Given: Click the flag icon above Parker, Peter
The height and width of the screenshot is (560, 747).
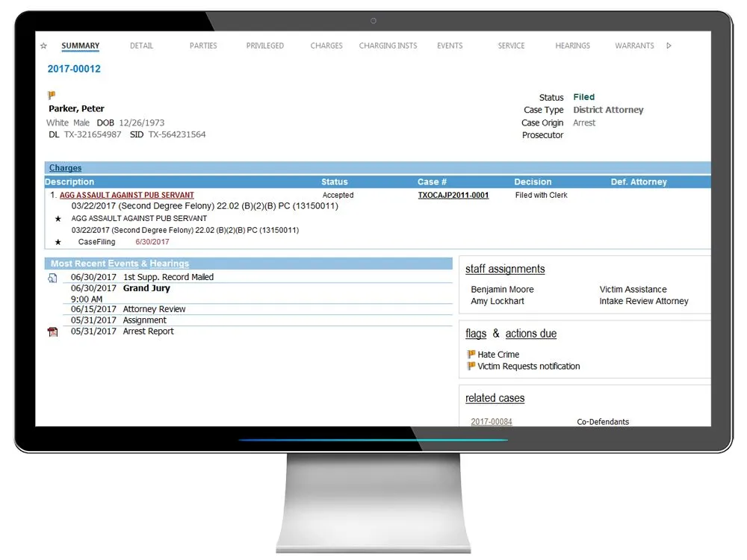Looking at the screenshot, I should click(x=52, y=96).
